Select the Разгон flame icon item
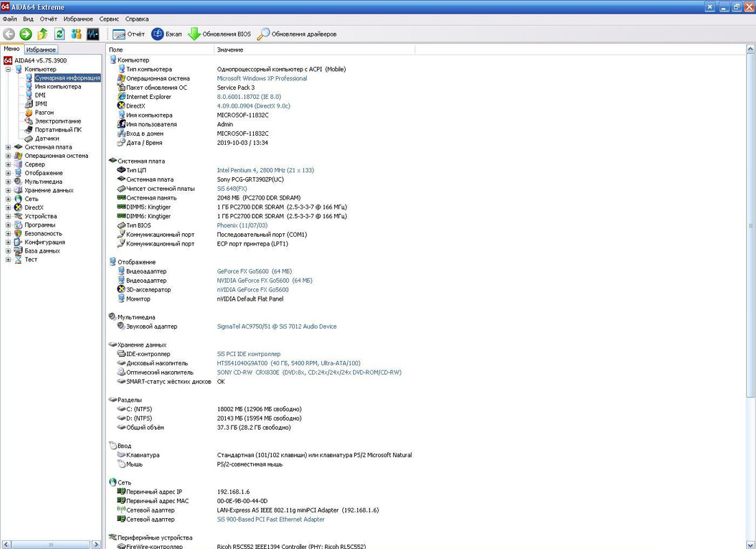 29,113
